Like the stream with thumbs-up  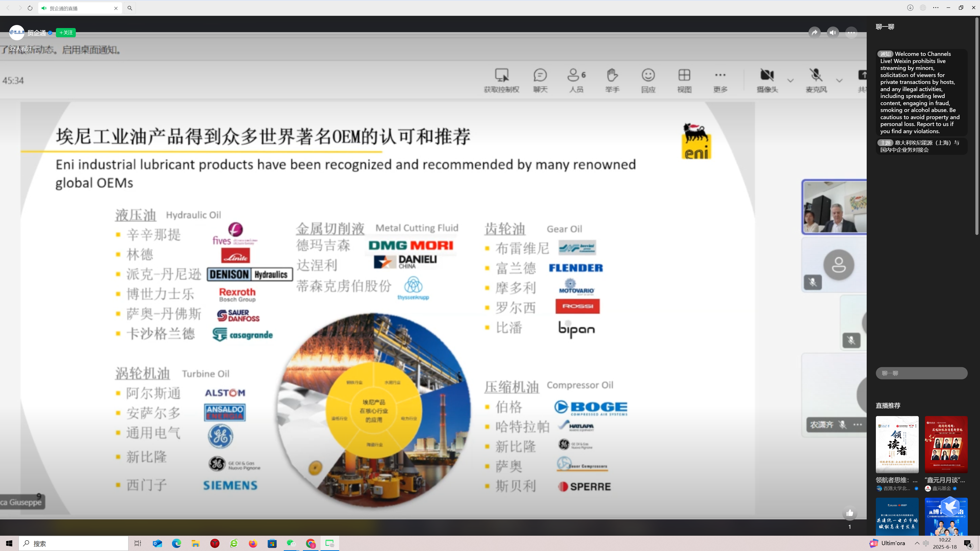click(850, 513)
